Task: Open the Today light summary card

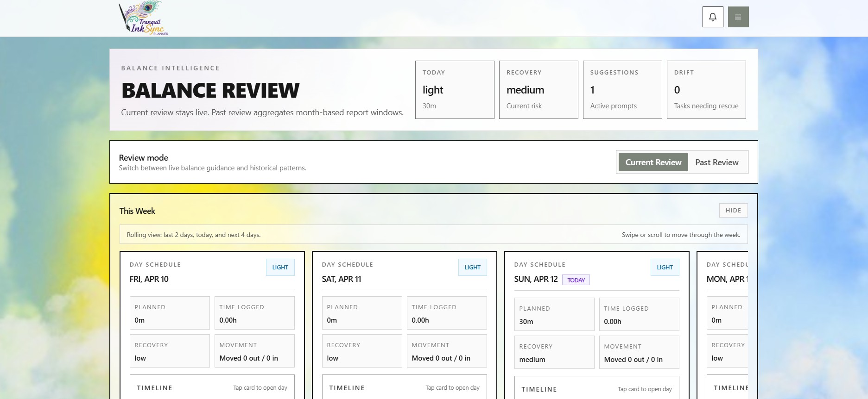Action: [x=455, y=90]
